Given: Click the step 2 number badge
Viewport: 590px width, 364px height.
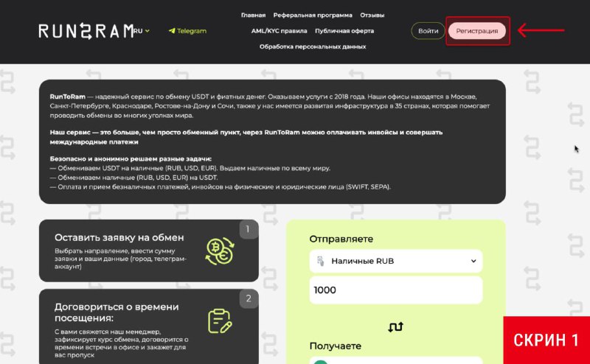Looking at the screenshot, I should click(249, 298).
